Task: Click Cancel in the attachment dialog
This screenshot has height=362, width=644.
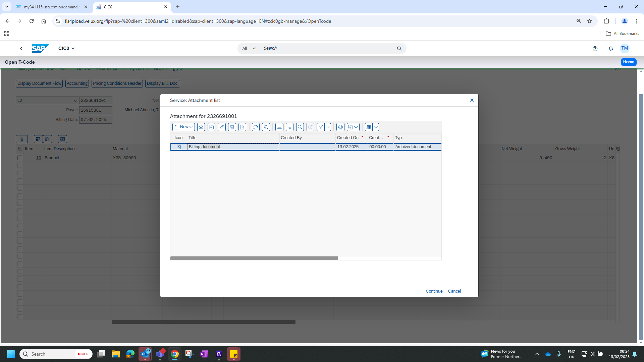Action: pos(454,291)
